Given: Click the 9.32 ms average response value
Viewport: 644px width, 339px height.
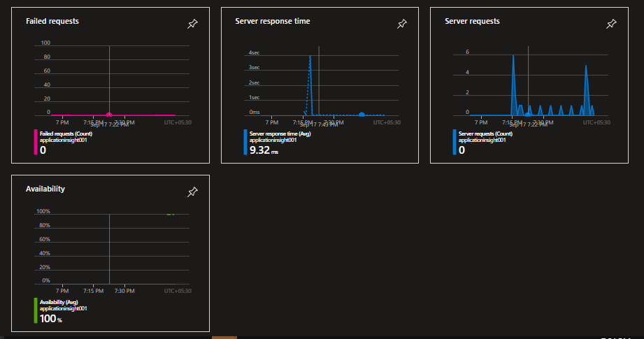Looking at the screenshot, I should 264,150.
